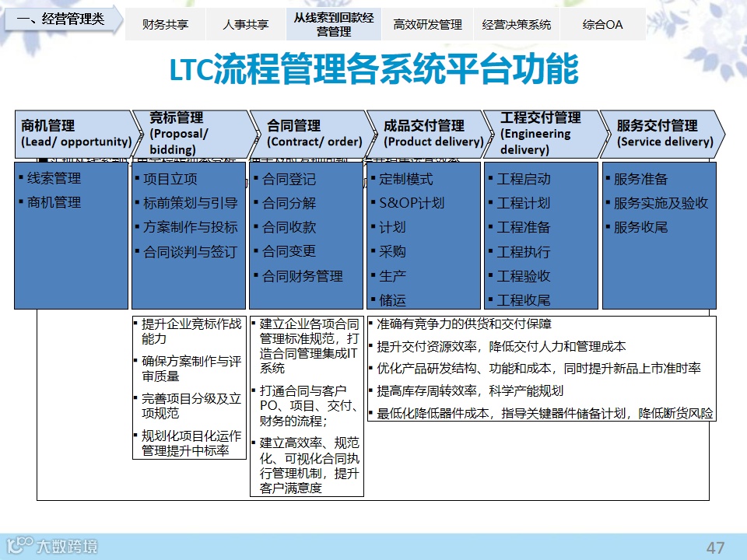Select the 服务交付管理 (Service delivery) stage arrow
The height and width of the screenshot is (560, 747).
(662, 134)
